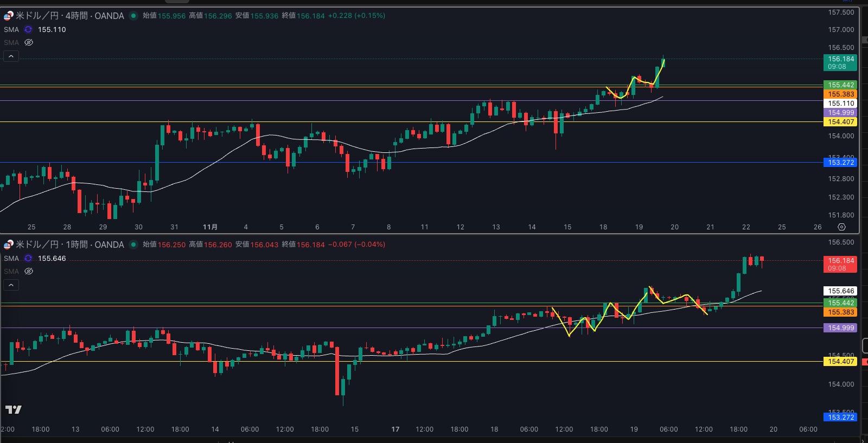The width and height of the screenshot is (868, 443).
Task: Select red 156.184 current price label, lower chart
Action: click(x=840, y=264)
